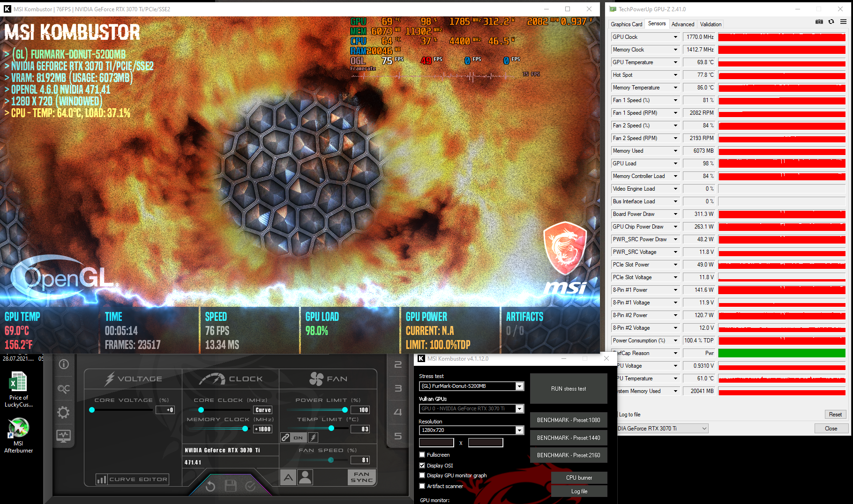Open the GPU-Z graphics card selector dropdown
This screenshot has width=853, height=504.
click(663, 429)
